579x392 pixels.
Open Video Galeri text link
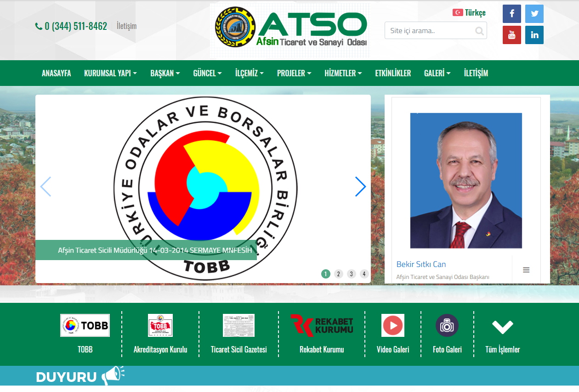(393, 349)
